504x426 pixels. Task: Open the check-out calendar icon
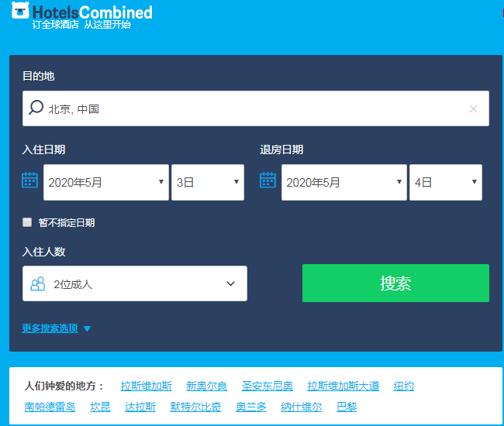click(268, 181)
